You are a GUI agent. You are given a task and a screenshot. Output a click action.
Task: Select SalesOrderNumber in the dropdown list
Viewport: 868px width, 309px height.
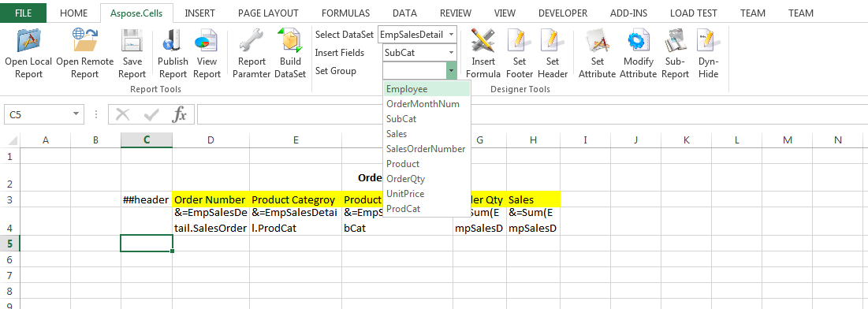pyautogui.click(x=427, y=148)
